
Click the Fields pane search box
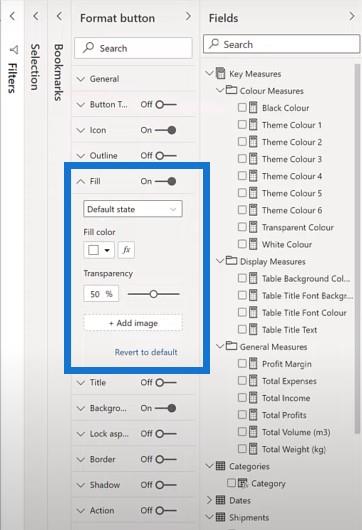[281, 44]
